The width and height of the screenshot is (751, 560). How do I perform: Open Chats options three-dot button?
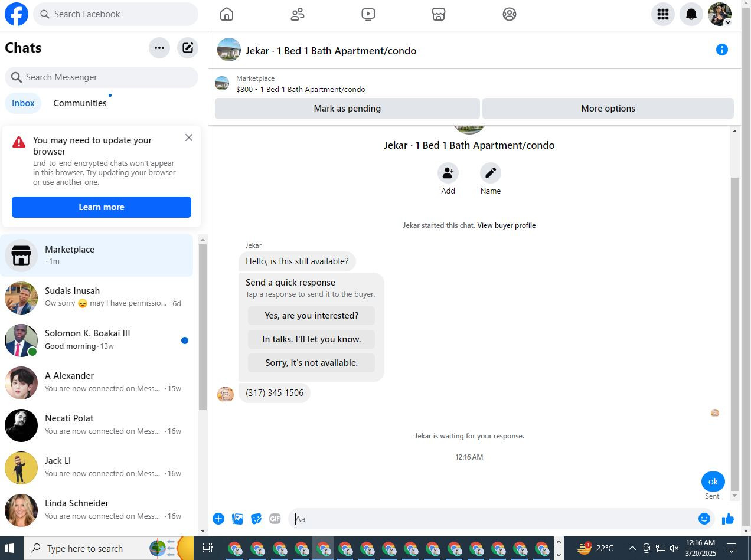click(x=159, y=48)
